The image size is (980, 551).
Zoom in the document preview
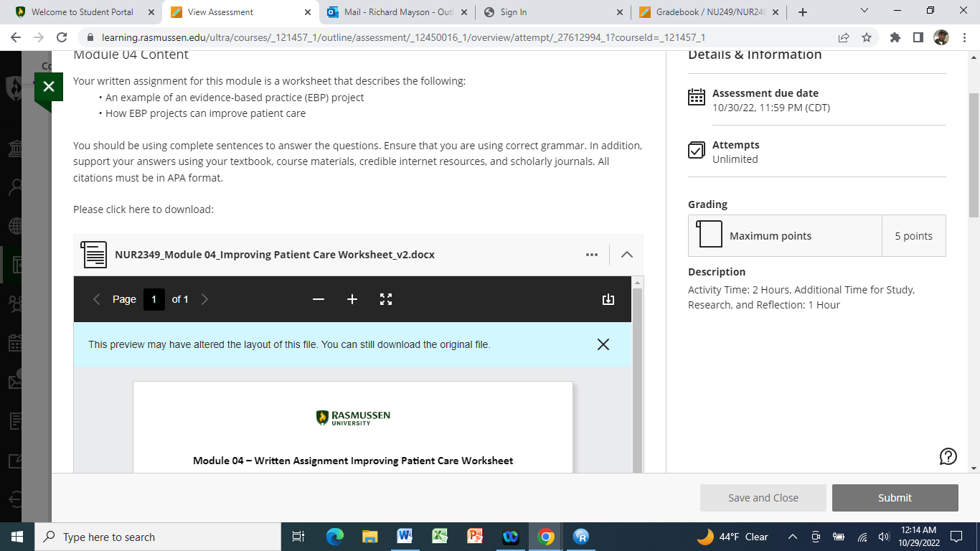[352, 299]
